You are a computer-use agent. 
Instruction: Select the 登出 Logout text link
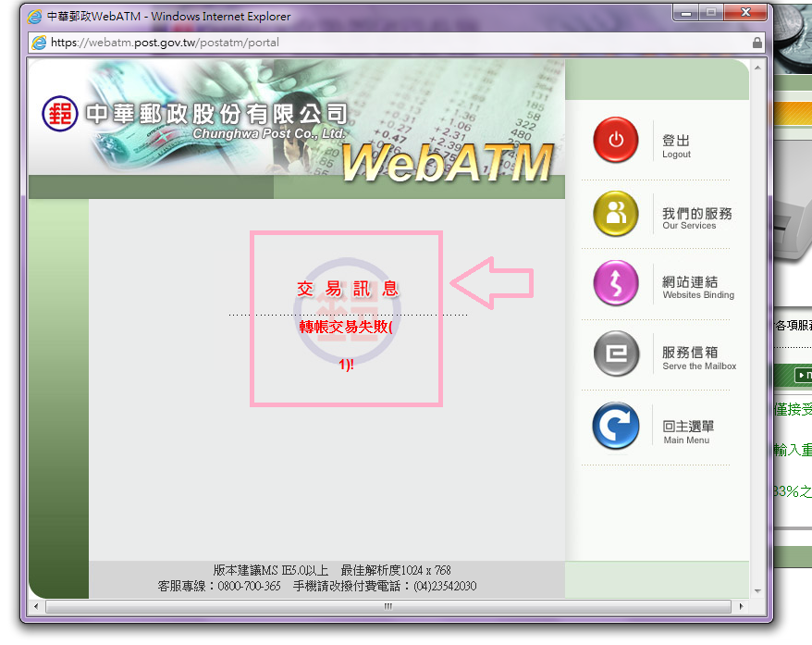coord(676,146)
